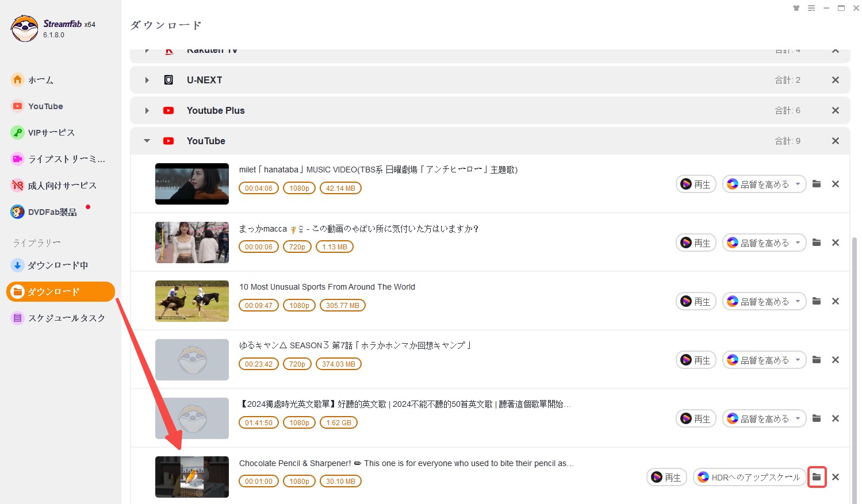Play the milet hanataba video
Screen dimensions: 862x504
pyautogui.click(x=696, y=184)
